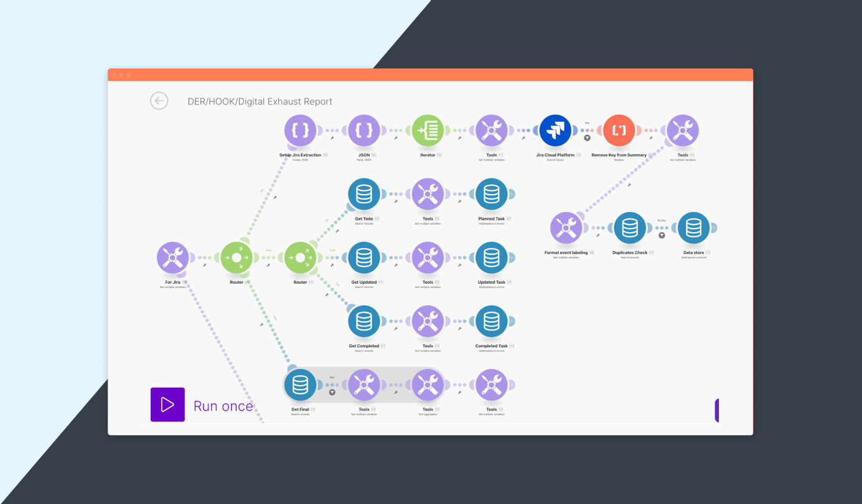Image resolution: width=862 pixels, height=504 pixels.
Task: Add a module after Data store with plus
Action: click(x=714, y=228)
